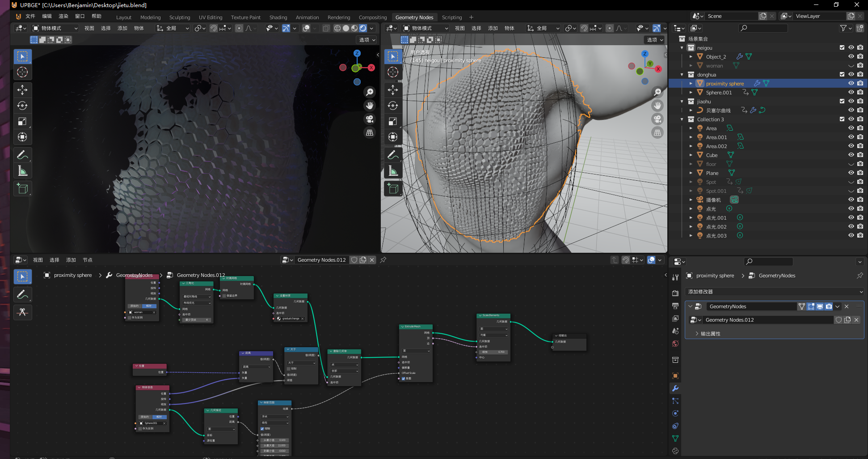868x459 pixels.
Task: Select the Cursor tool in left viewport
Action: point(22,72)
